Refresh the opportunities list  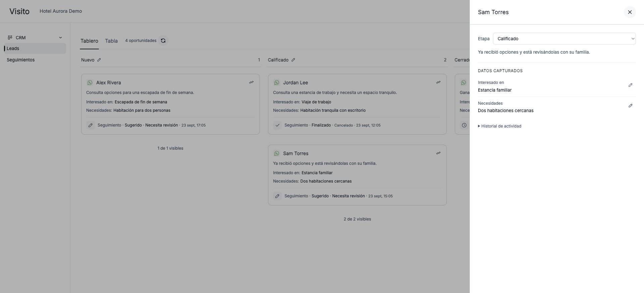point(163,41)
